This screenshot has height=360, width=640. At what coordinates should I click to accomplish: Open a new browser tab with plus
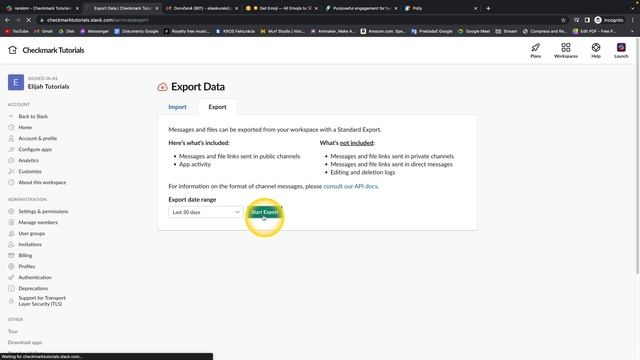click(488, 8)
